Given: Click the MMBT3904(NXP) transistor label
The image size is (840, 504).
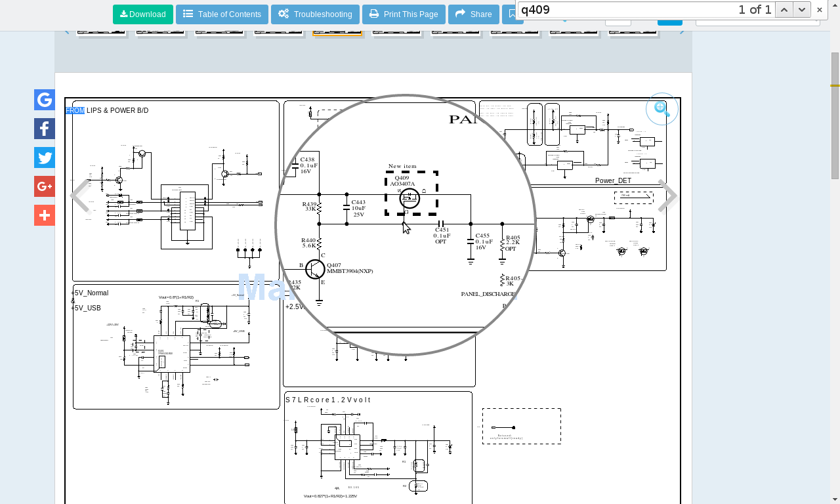Looking at the screenshot, I should click(350, 271).
